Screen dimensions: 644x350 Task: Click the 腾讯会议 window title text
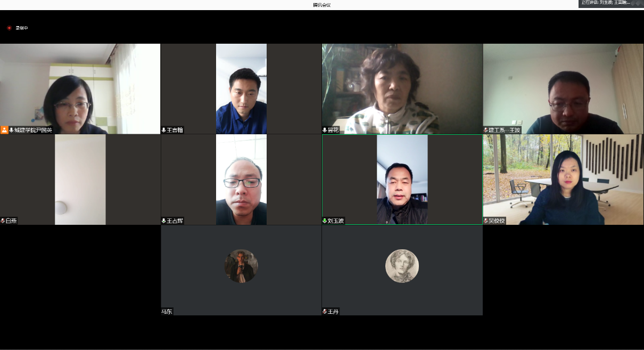(x=321, y=5)
